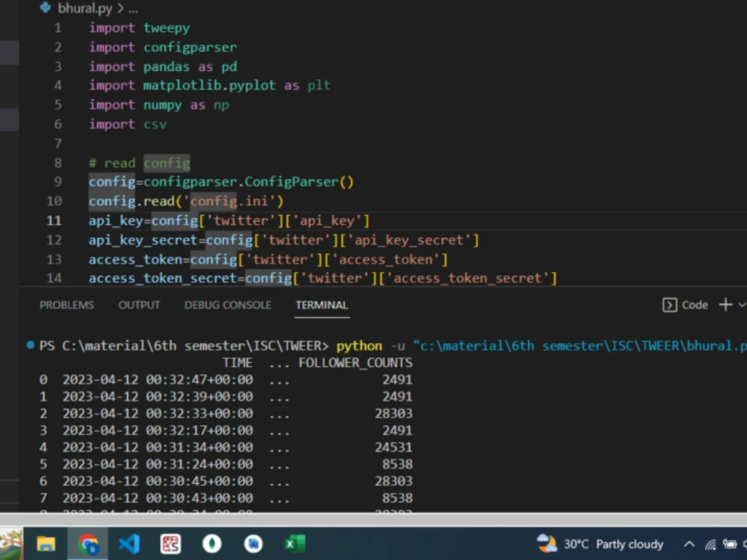Click timestamp 2023-04-12 00:32:17+00:00 in row 3
The height and width of the screenshot is (560, 747).
tap(158, 431)
